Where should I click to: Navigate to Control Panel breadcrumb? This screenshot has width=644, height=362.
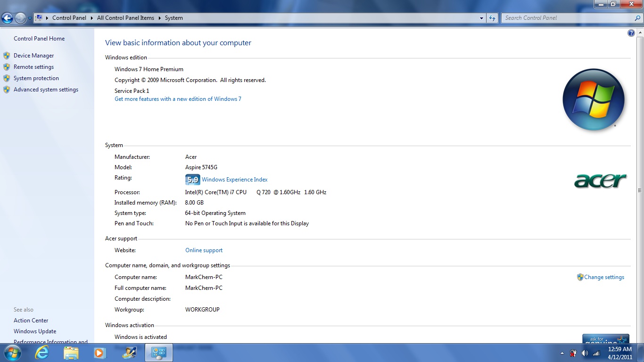[69, 18]
